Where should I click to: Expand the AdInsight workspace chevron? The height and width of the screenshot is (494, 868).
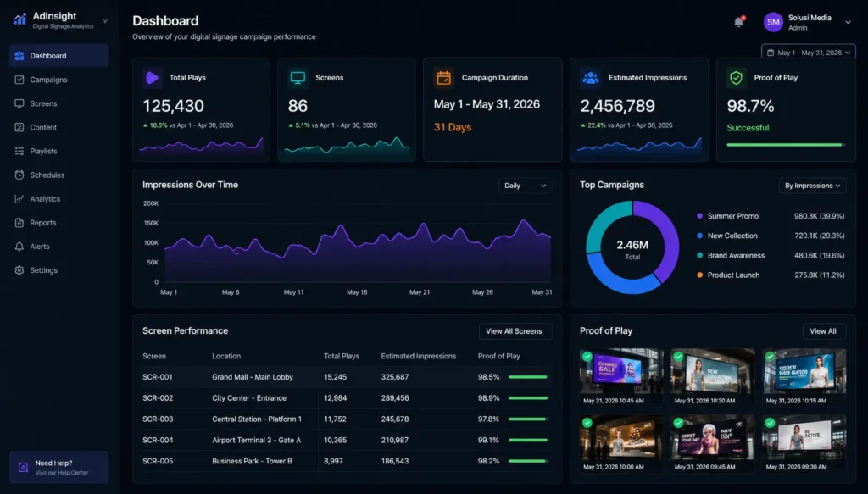[105, 21]
